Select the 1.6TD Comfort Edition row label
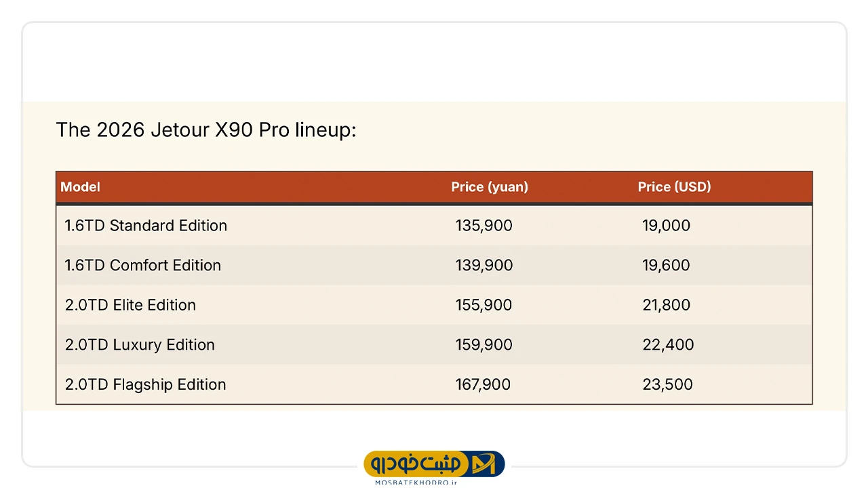This screenshot has height=488, width=868. pos(143,265)
